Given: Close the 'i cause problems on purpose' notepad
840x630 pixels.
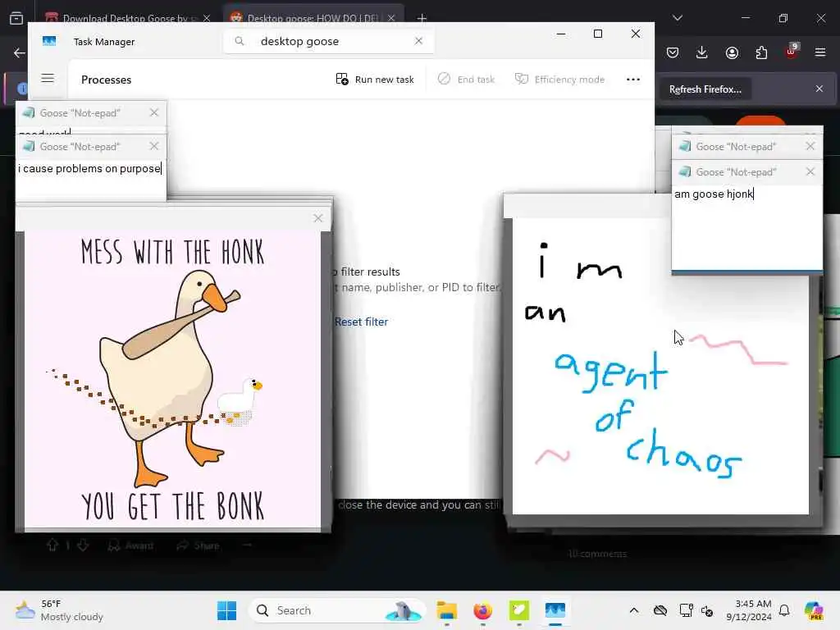Looking at the screenshot, I should tap(154, 146).
